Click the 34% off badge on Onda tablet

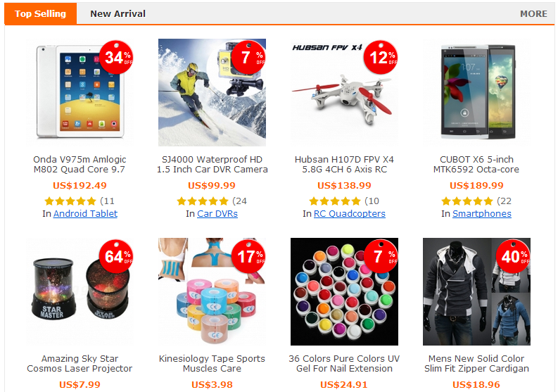(x=116, y=57)
